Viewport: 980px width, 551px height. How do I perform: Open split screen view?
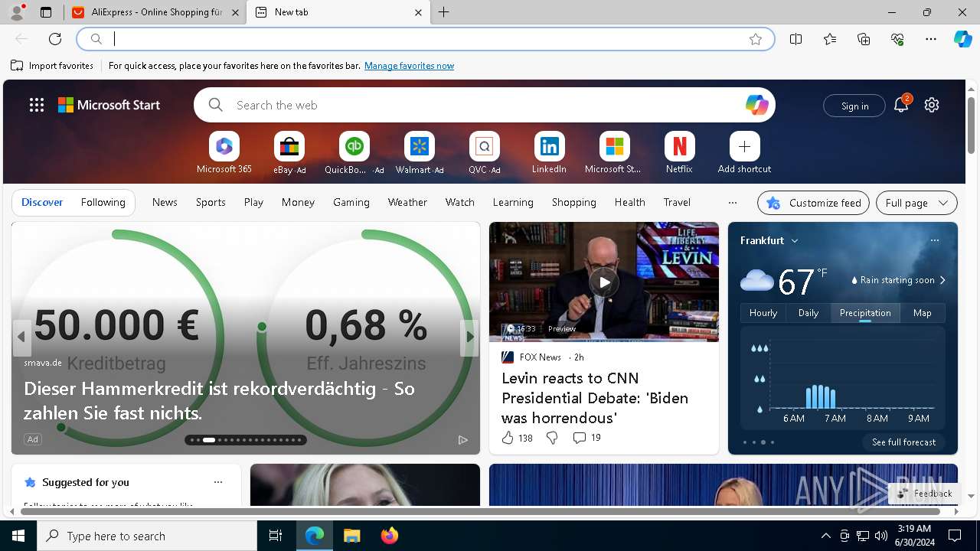[796, 39]
